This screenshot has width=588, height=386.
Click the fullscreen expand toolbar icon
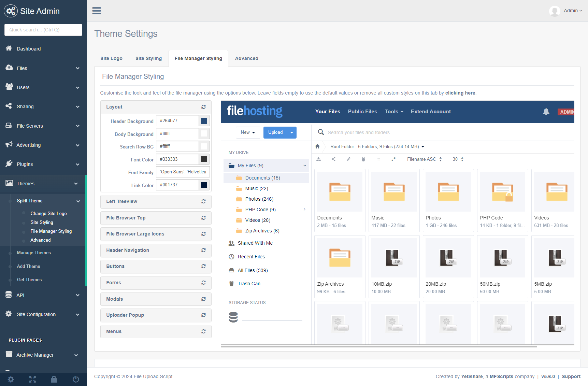click(x=393, y=159)
